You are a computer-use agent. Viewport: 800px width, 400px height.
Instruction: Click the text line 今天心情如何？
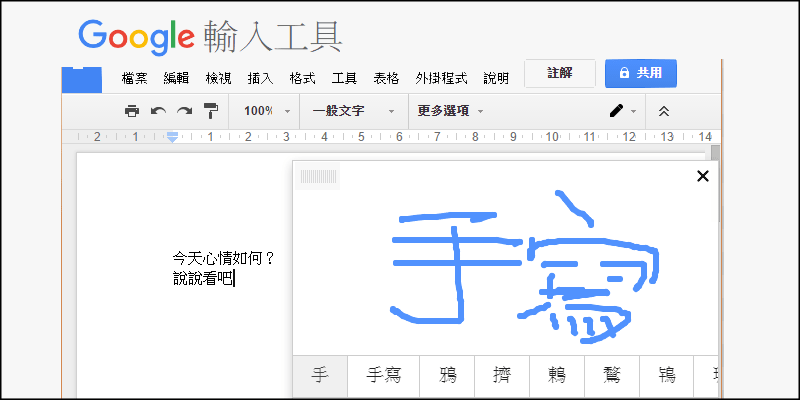coord(224,258)
